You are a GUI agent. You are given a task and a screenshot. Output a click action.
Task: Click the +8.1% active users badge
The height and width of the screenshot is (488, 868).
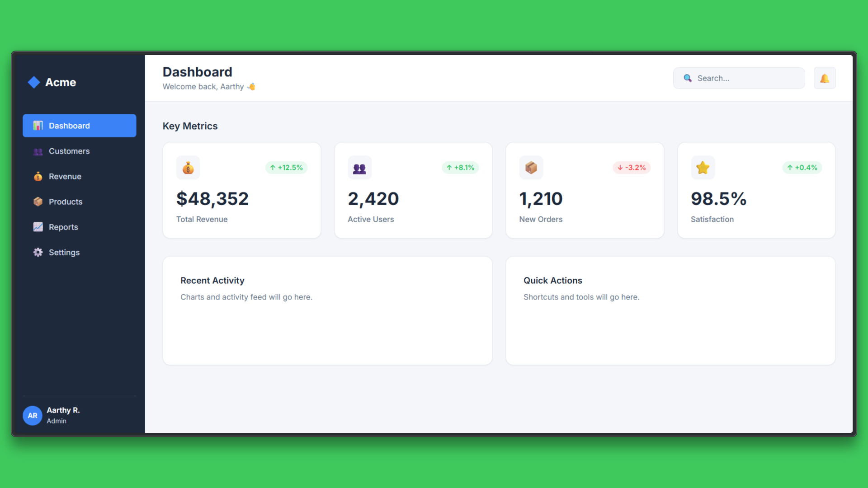[460, 168]
